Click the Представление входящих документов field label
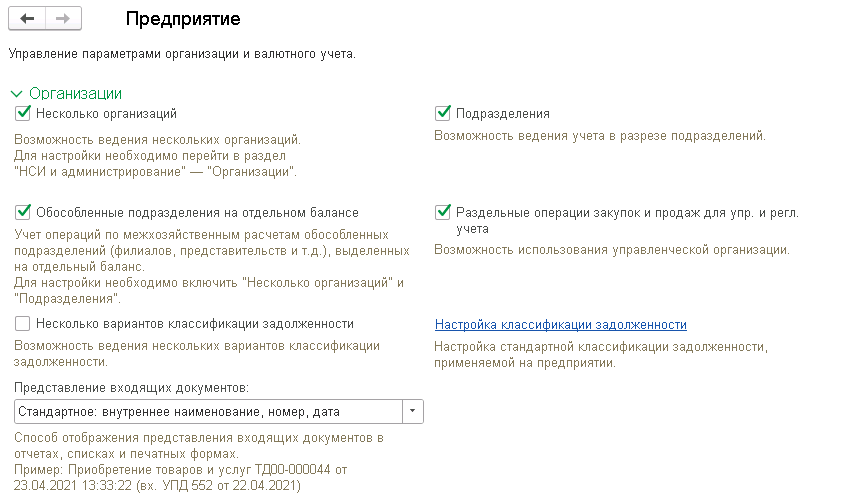Image resolution: width=854 pixels, height=502 pixels. [x=132, y=387]
